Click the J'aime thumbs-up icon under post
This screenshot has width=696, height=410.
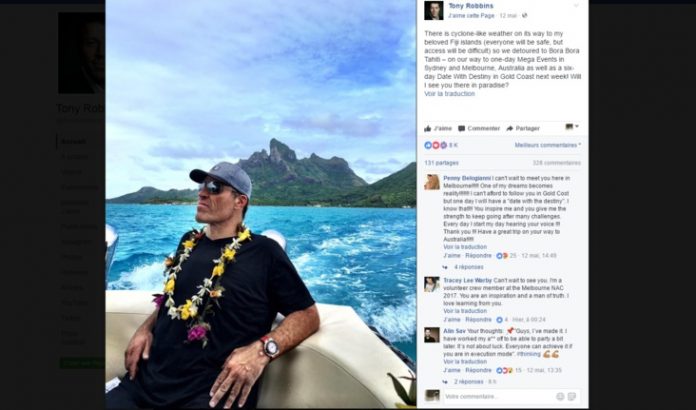pos(427,129)
